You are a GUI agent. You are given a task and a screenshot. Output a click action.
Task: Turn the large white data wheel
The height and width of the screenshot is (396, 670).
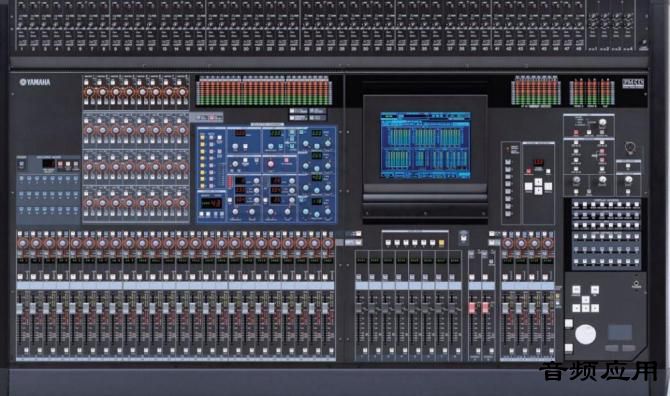[585, 334]
